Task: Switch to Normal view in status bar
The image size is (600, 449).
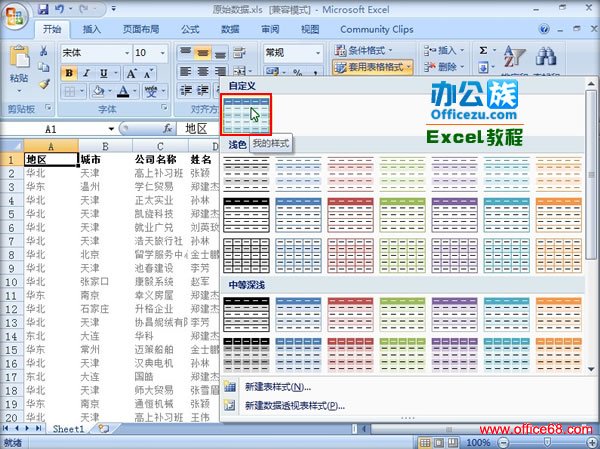Action: 425,443
